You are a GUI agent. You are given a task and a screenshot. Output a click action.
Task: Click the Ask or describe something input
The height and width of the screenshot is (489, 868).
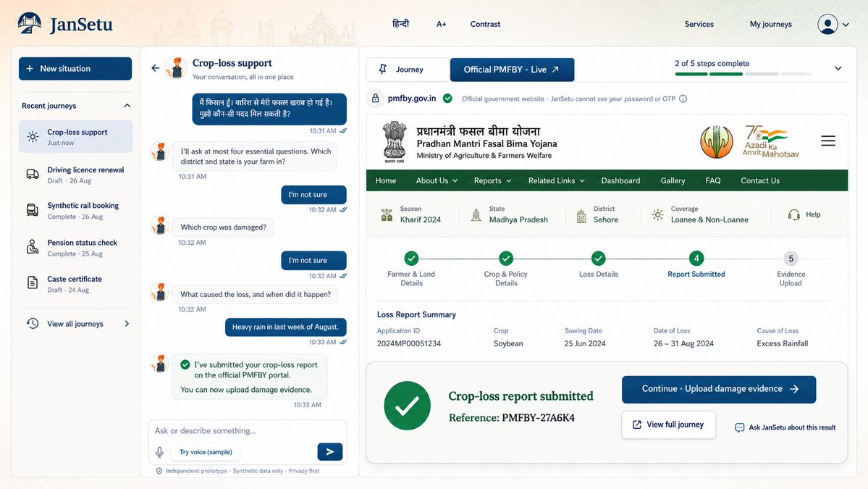(x=248, y=431)
